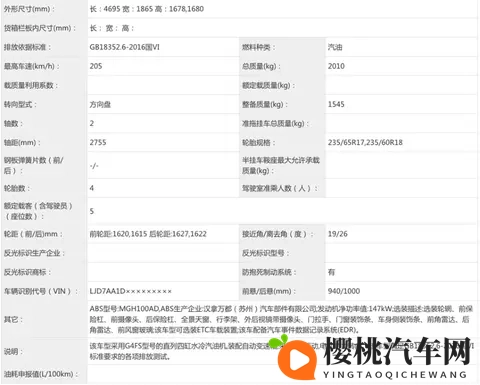Select the top speed value 205
480x385 pixels.
96,66
